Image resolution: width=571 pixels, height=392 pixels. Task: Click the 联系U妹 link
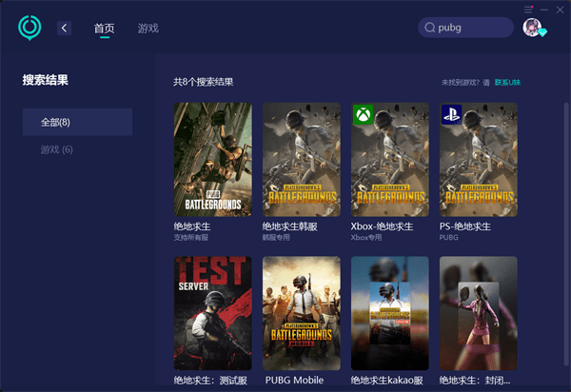click(x=507, y=83)
